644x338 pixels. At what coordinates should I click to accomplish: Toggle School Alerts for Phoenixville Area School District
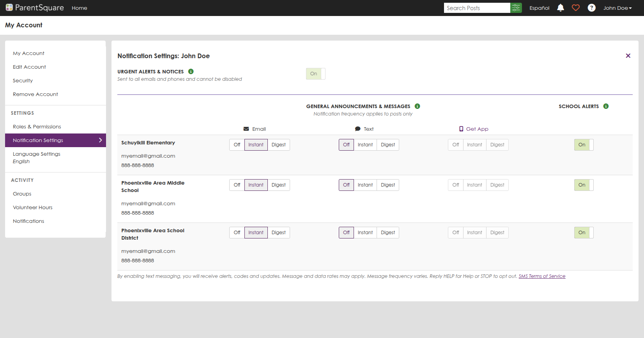[x=584, y=233]
